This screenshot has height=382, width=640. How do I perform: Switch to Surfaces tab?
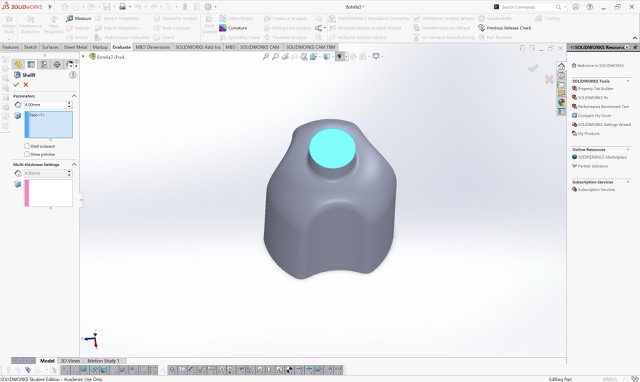pyautogui.click(x=50, y=47)
